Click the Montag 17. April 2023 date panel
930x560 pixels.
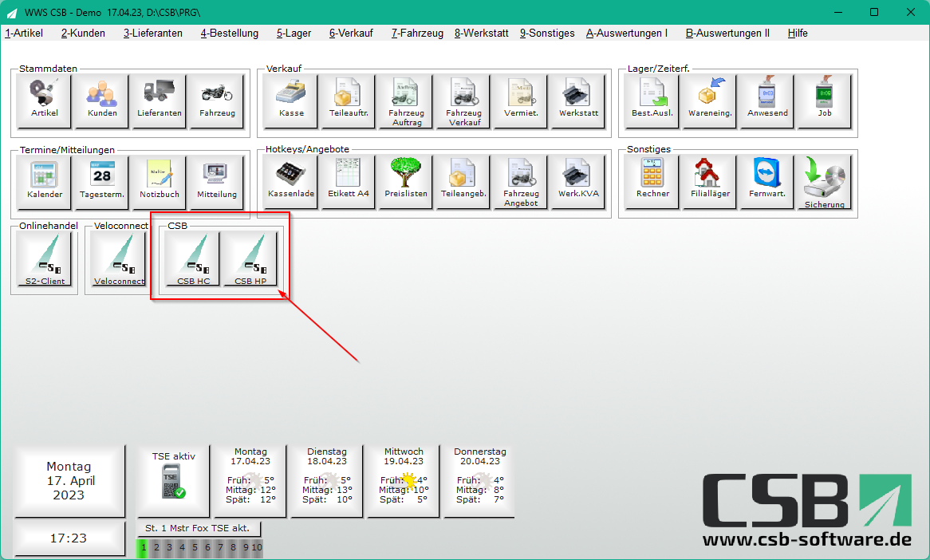point(69,481)
